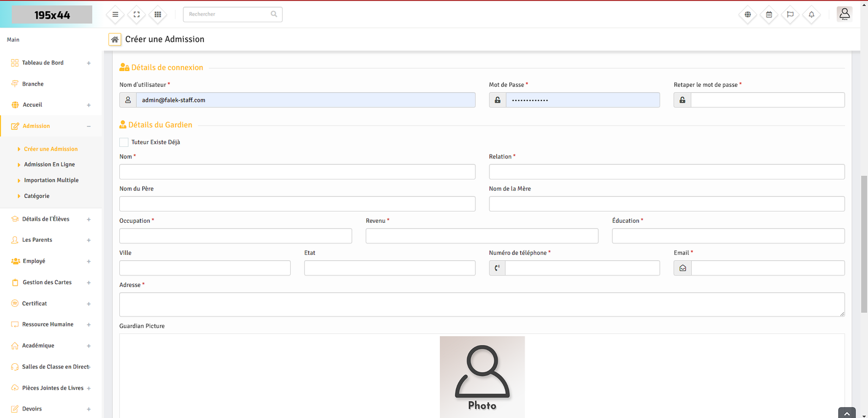Image resolution: width=868 pixels, height=418 pixels.
Task: Click the scroll-to-top arrow button
Action: coord(846,413)
